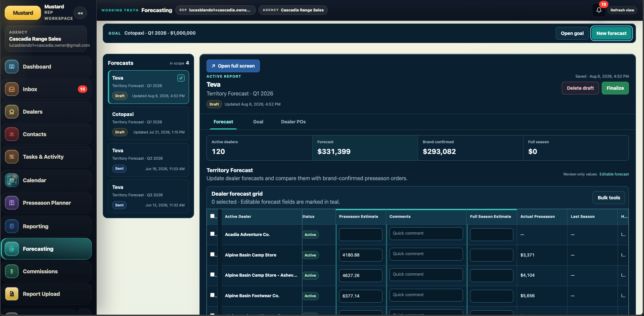Click the $5,656 actual preseason value
The width and height of the screenshot is (644, 316).
(527, 296)
